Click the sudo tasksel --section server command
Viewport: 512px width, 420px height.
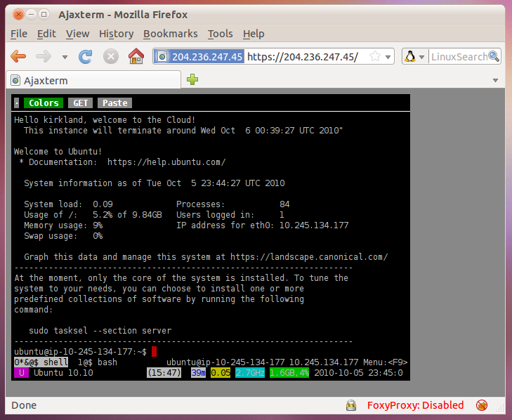pos(100,331)
